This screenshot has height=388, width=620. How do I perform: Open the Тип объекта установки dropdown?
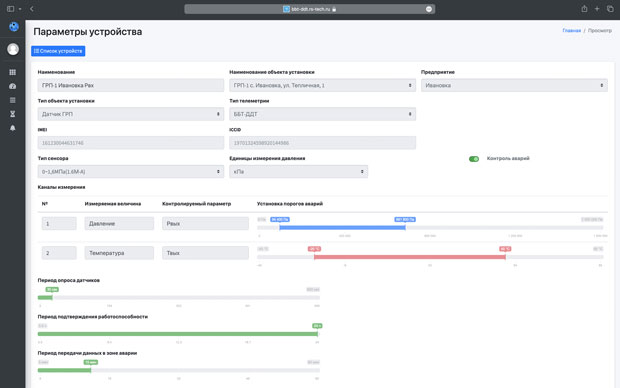[x=131, y=114]
